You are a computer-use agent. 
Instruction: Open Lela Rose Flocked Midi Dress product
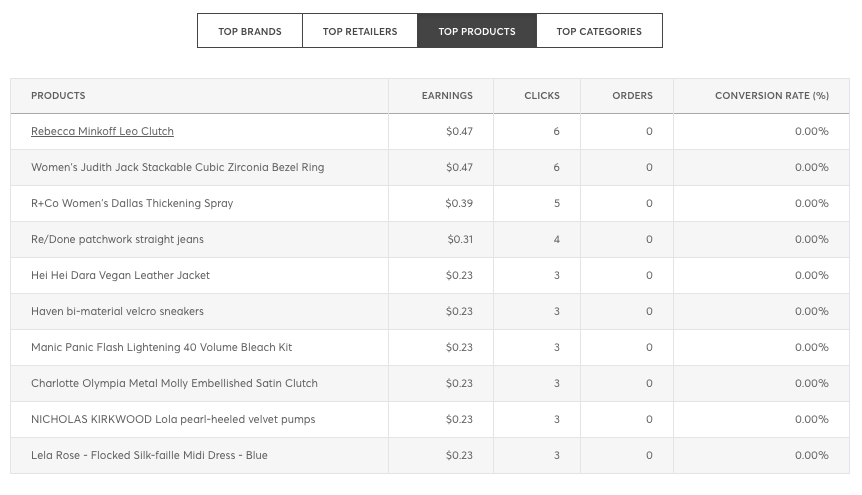tap(149, 456)
